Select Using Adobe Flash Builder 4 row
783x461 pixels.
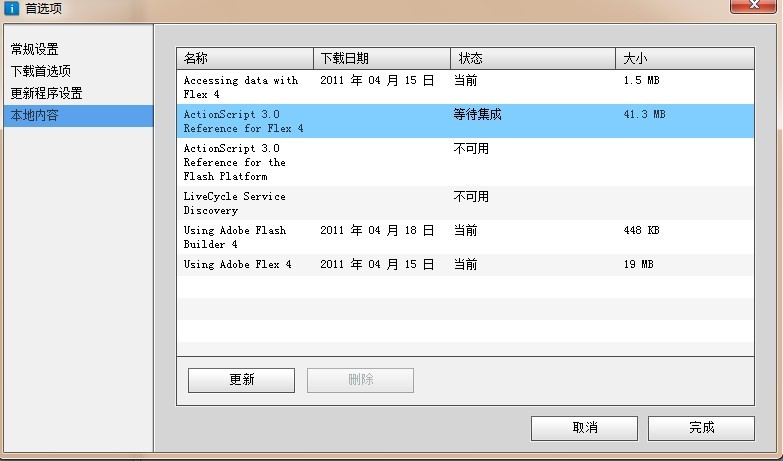[x=465, y=237]
